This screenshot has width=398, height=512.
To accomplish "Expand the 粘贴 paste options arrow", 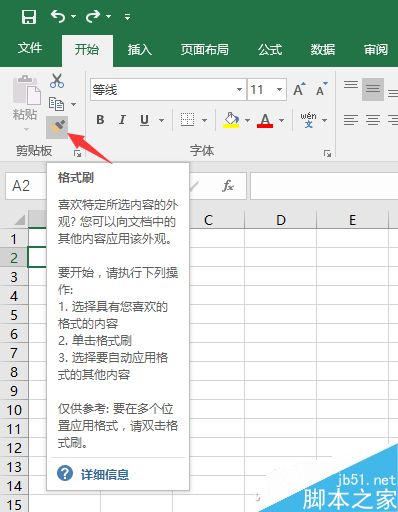I will (26, 129).
